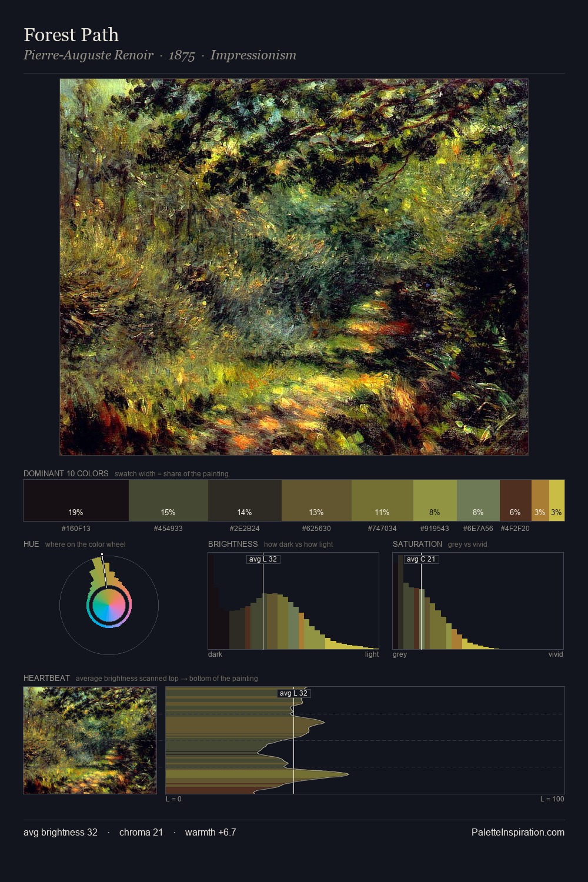
Task: Click the 'warmth +6.7' footer stat
Action: [x=211, y=832]
